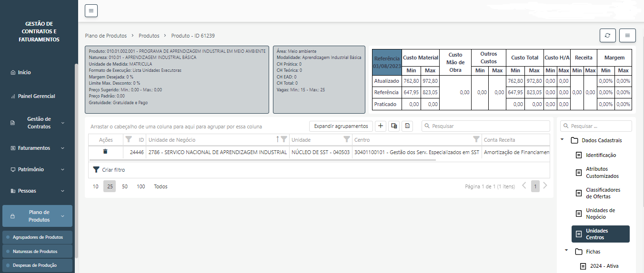This screenshot has height=273, width=644.
Task: Click the refresh icon button
Action: coord(607,36)
